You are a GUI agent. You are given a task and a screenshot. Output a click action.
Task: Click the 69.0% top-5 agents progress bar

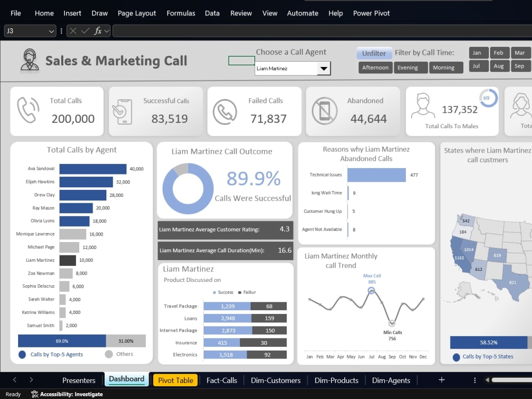click(62, 341)
